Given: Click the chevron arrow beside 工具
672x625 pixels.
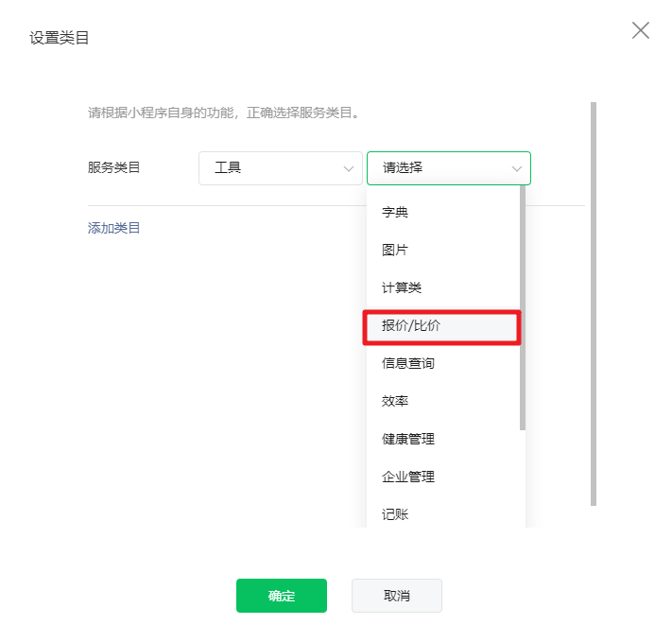Looking at the screenshot, I should pyautogui.click(x=349, y=169).
